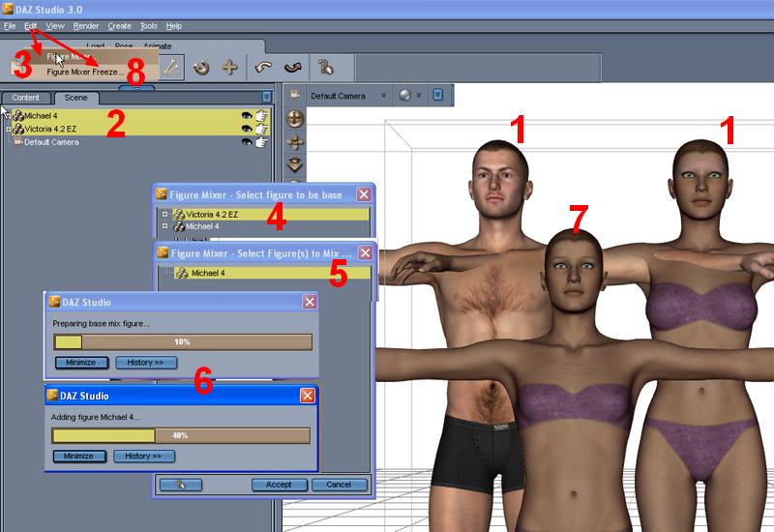Click Michael 4 figure icon in Scene tab
Viewport: 774px width, 532px height.
[x=18, y=116]
